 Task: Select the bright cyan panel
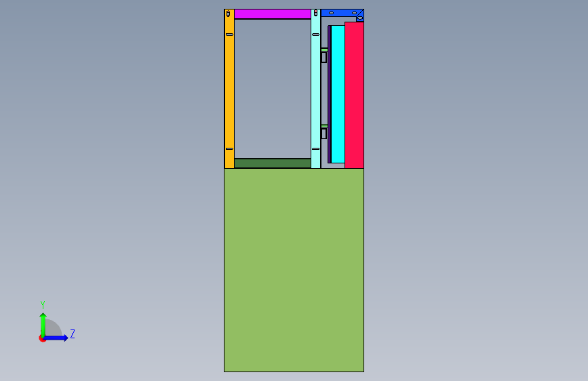(x=338, y=94)
